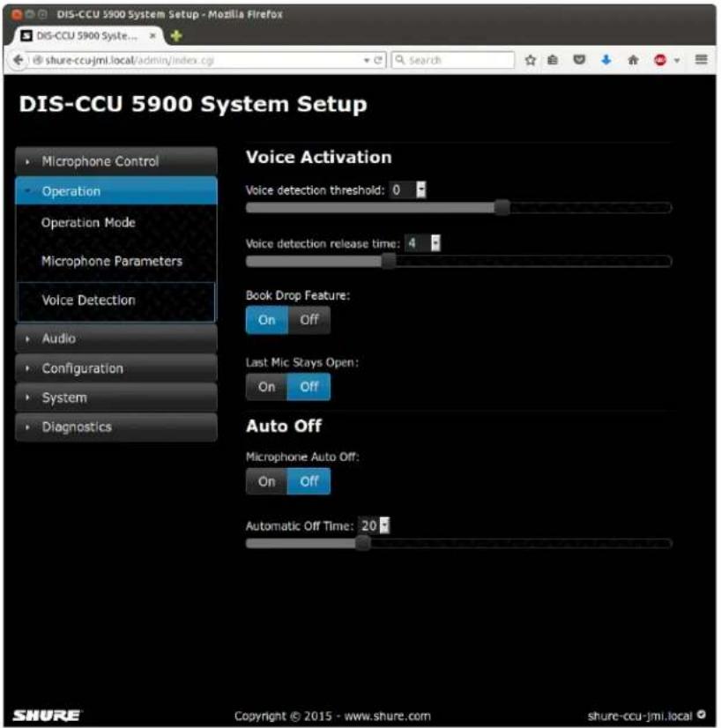Select the DIS-CCU 5900 System browser tab
This screenshot has width=721, height=728.
coord(85,36)
